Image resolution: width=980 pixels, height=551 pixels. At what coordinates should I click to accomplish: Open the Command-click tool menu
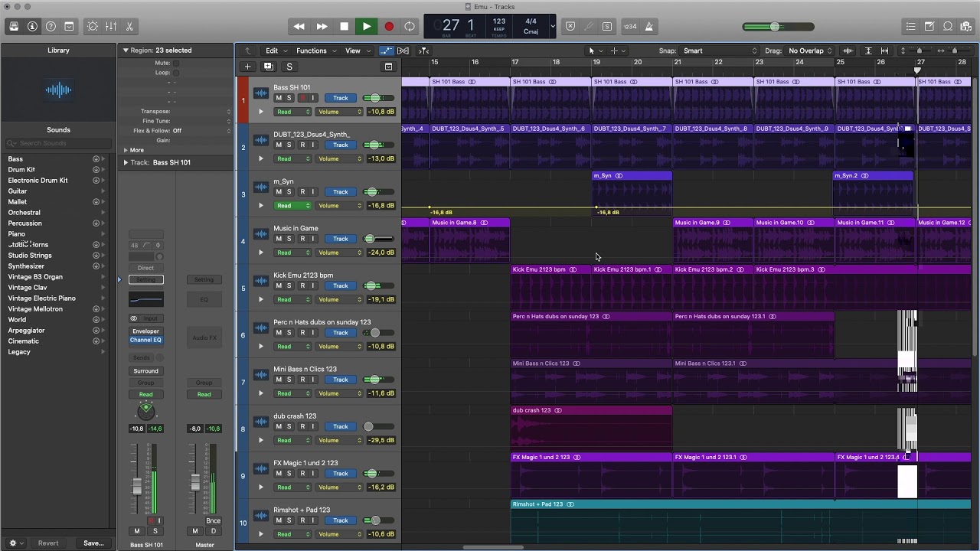point(617,51)
